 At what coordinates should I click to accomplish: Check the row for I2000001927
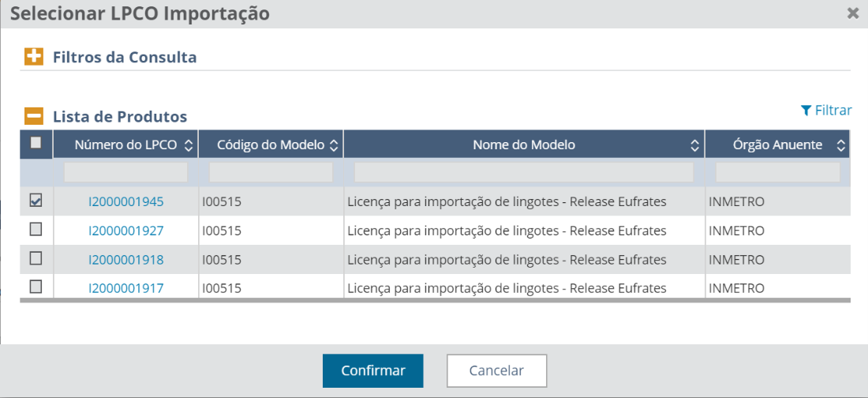36,230
